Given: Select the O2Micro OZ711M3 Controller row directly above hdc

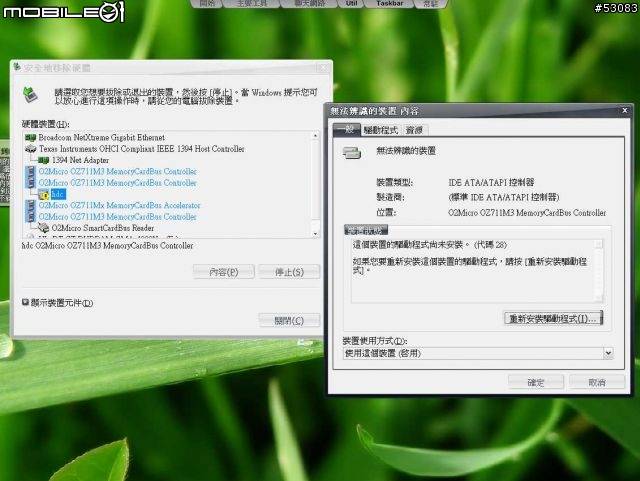Looking at the screenshot, I should 118,183.
